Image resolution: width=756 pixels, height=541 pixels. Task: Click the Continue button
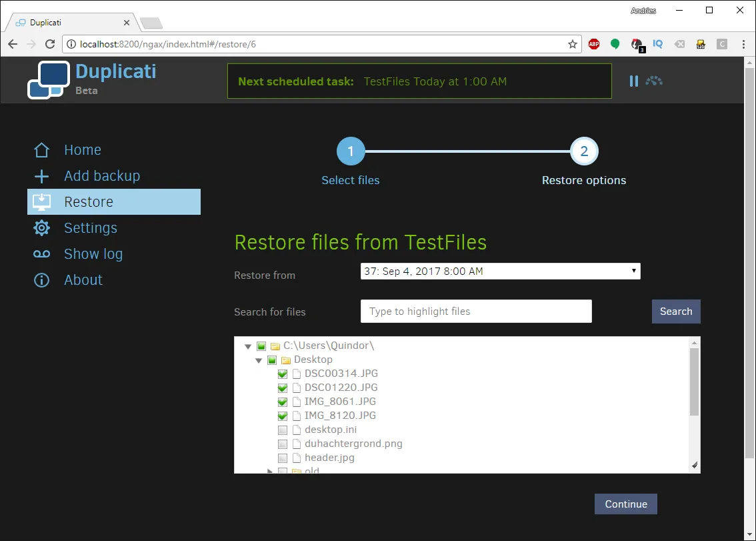[626, 504]
